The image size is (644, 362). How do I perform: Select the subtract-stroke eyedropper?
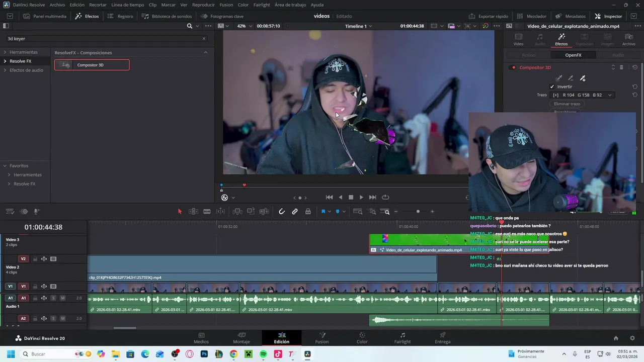pyautogui.click(x=571, y=78)
